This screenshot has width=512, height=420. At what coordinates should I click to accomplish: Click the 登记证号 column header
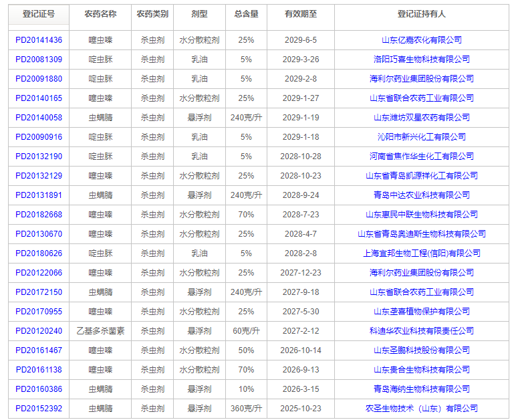coord(39,14)
